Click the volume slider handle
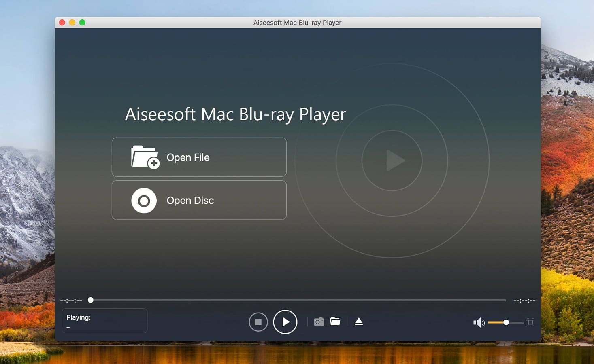This screenshot has height=364, width=594. tap(506, 322)
